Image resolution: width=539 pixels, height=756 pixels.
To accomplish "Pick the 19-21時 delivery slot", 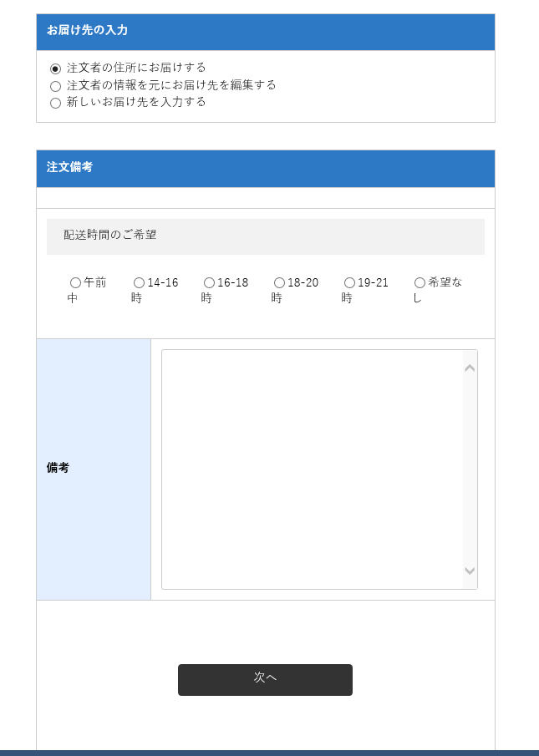I will pos(349,282).
